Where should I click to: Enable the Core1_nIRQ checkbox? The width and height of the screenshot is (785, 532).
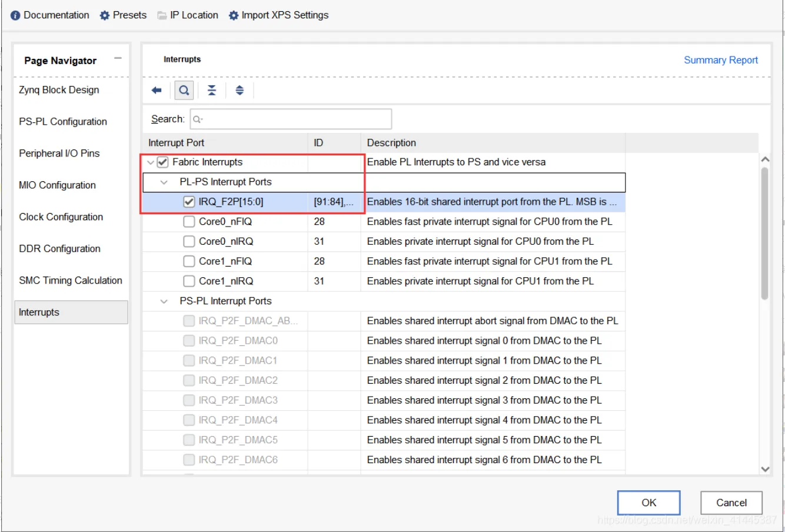(189, 281)
